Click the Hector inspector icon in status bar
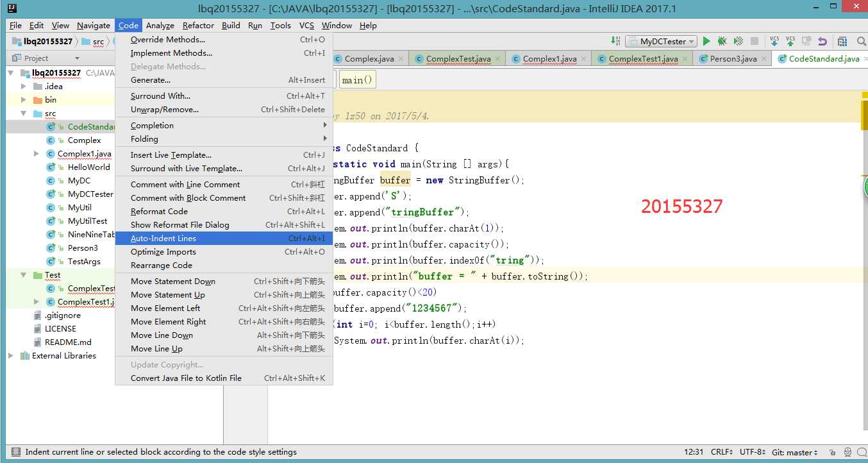 pos(848,452)
